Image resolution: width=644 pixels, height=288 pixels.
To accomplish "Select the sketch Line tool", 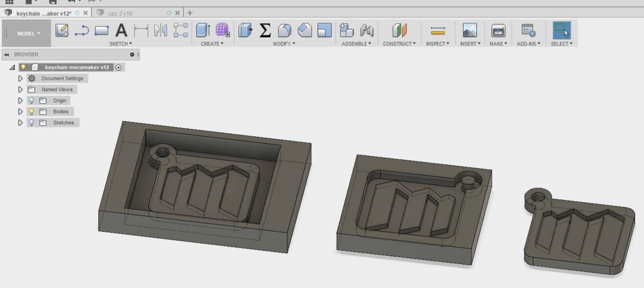I will click(x=81, y=31).
